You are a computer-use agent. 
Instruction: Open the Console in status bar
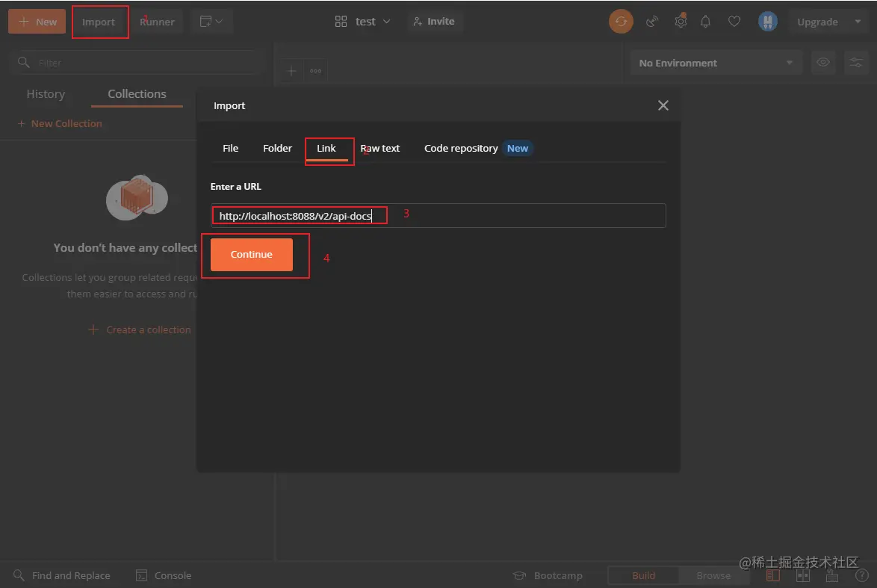tap(164, 575)
